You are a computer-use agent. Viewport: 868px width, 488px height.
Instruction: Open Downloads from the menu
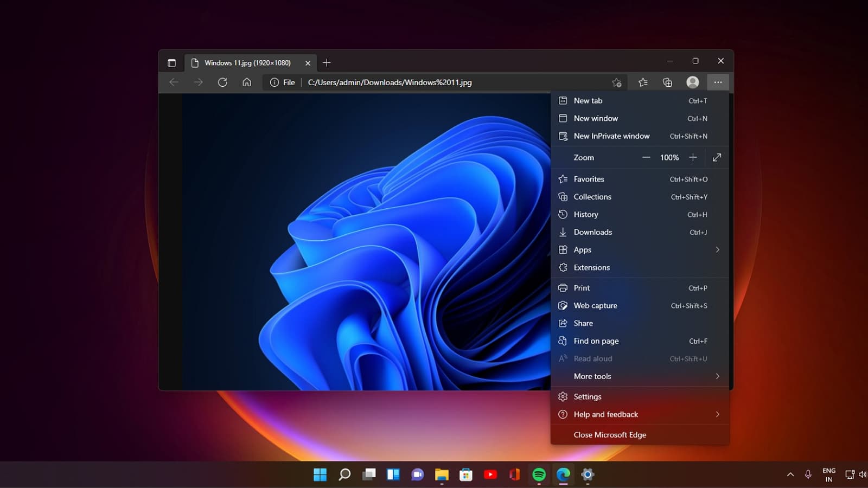tap(640, 232)
